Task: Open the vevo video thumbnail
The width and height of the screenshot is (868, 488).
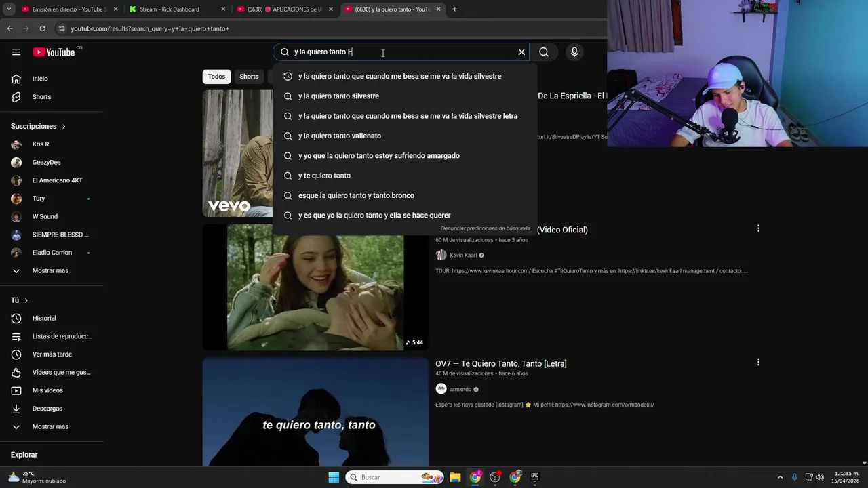Action: (x=237, y=153)
